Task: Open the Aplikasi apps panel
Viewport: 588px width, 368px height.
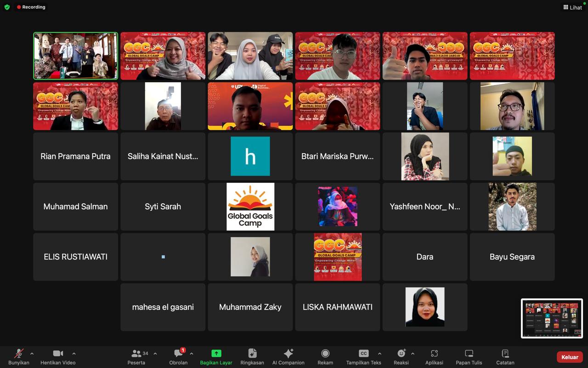Action: pos(434,356)
